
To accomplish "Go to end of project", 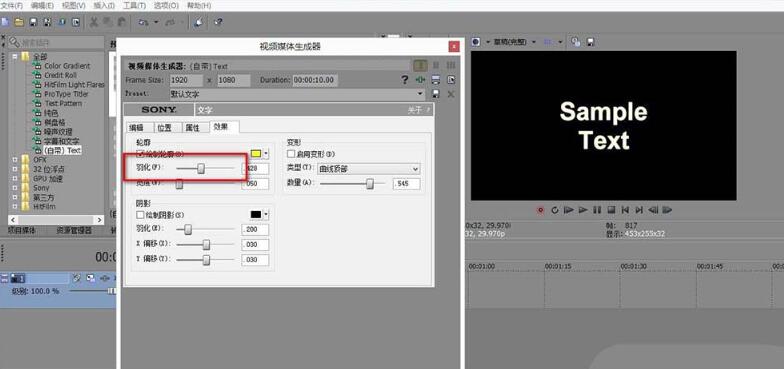I will [639, 210].
